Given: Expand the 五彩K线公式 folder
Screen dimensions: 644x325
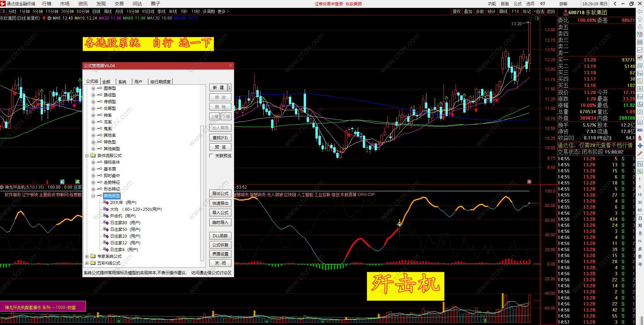Looking at the screenshot, I should tap(87, 263).
